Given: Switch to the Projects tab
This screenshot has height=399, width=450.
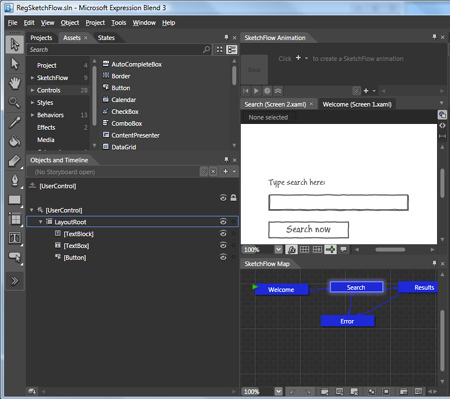Looking at the screenshot, I should [x=41, y=38].
